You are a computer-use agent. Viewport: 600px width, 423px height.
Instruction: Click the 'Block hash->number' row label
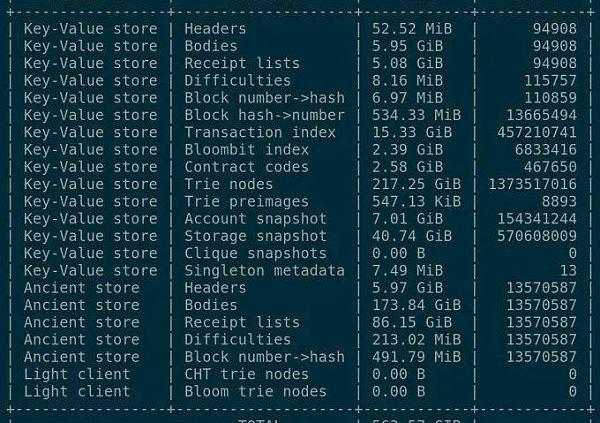click(x=264, y=115)
